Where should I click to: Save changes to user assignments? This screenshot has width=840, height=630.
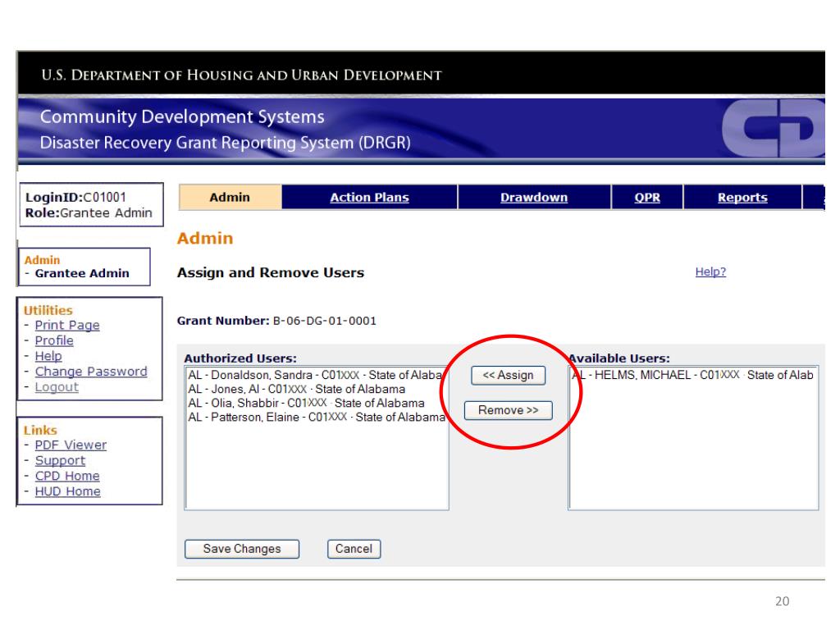pos(242,549)
